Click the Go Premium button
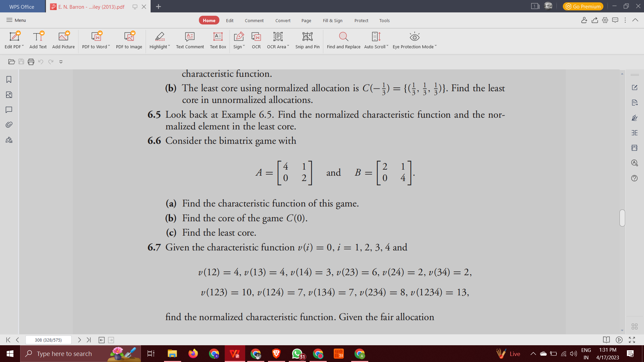The width and height of the screenshot is (644, 362). [x=583, y=6]
